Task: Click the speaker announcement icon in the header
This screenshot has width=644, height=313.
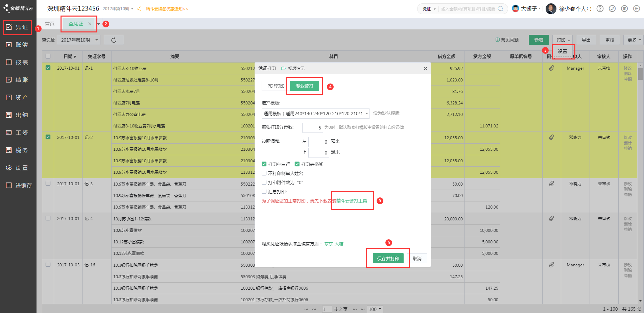Action: pos(139,9)
